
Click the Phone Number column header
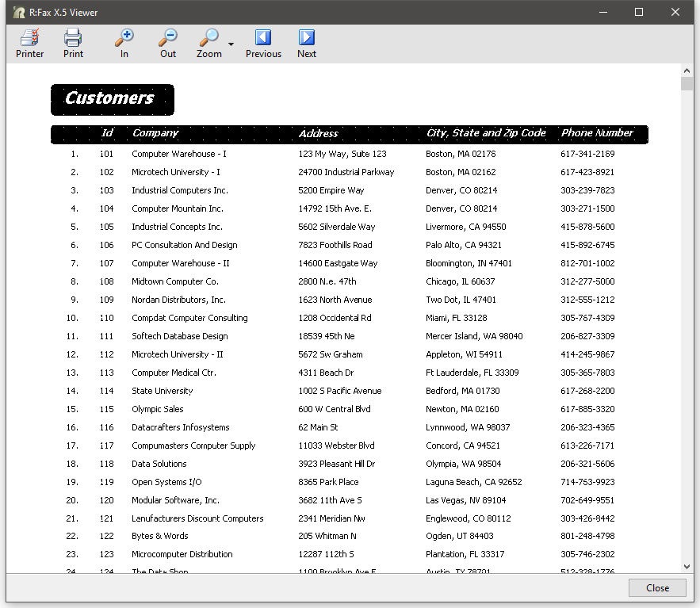(x=597, y=132)
